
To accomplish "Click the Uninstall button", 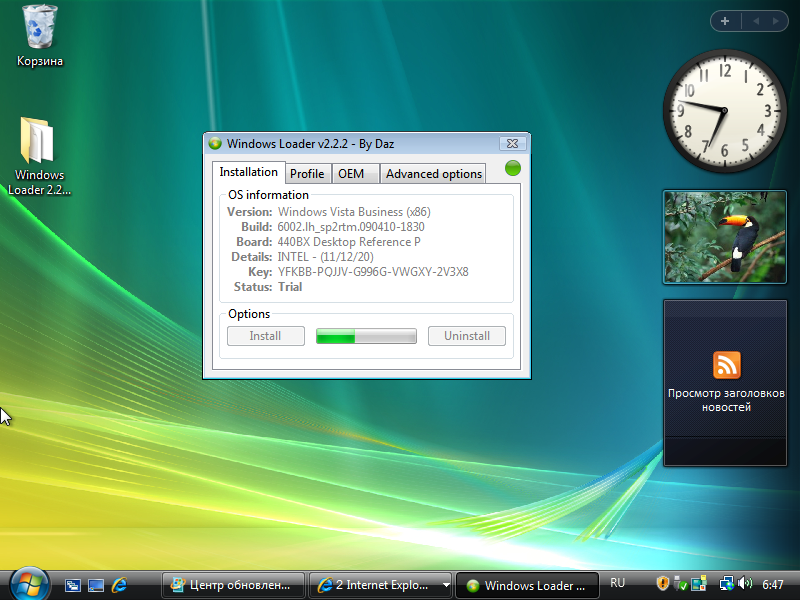I will [x=467, y=336].
